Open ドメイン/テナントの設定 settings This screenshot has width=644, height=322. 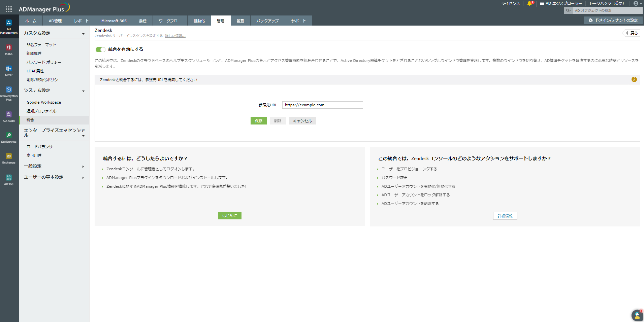(613, 20)
